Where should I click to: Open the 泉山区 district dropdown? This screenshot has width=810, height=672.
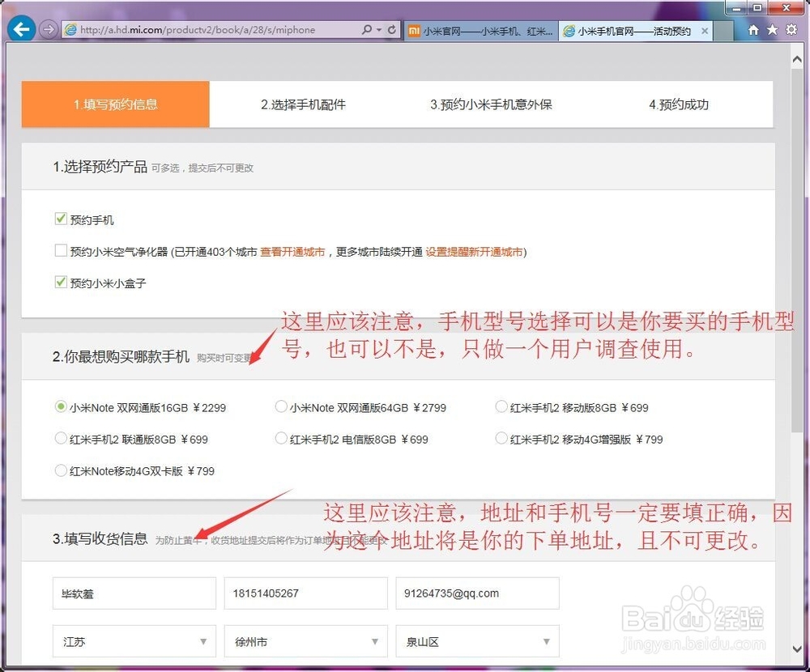click(477, 641)
